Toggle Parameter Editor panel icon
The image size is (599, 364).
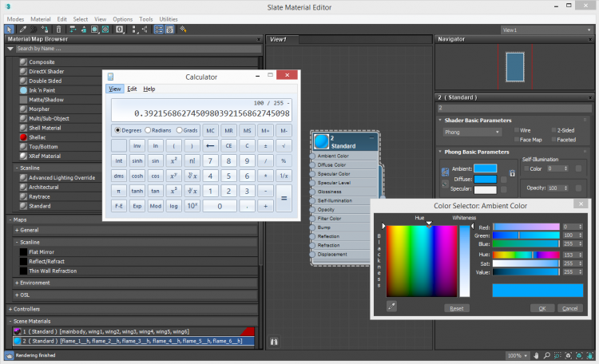click(169, 30)
